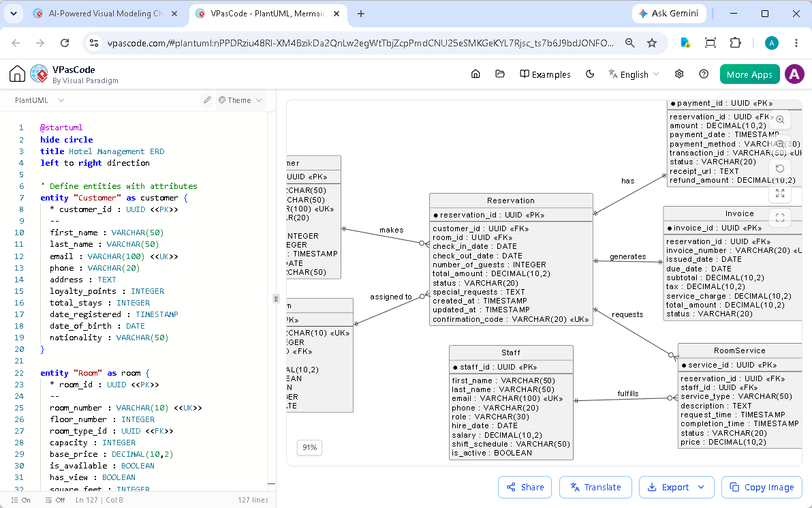Click the VPasCode home house icon
Viewport: 812px width, 508px height.
pos(17,74)
